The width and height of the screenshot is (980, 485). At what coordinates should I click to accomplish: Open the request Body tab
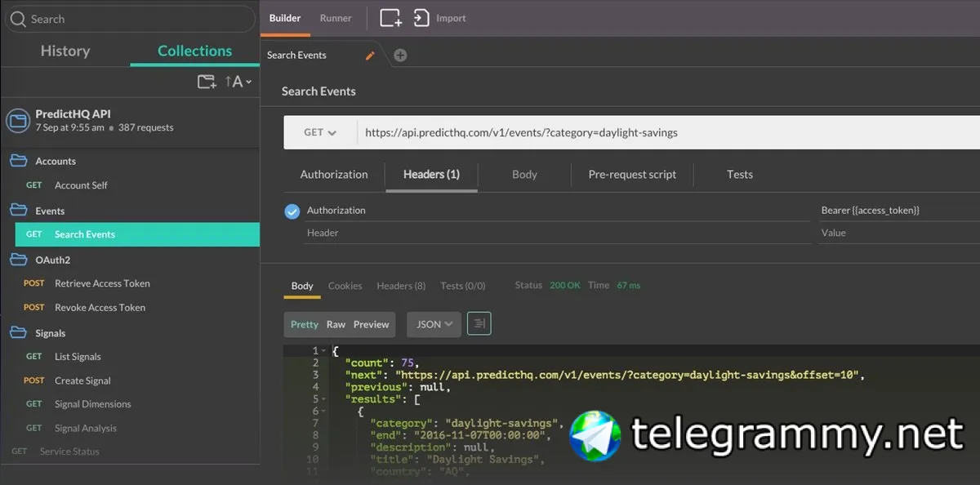click(x=524, y=175)
